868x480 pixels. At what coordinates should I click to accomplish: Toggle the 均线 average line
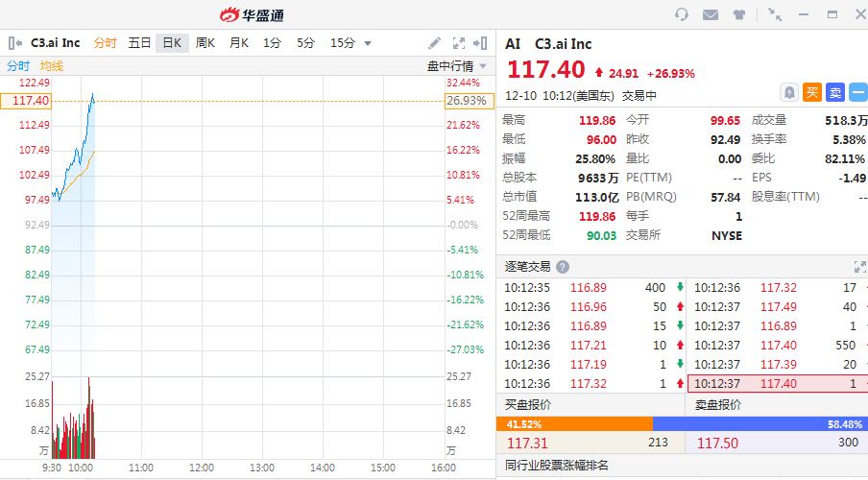51,66
